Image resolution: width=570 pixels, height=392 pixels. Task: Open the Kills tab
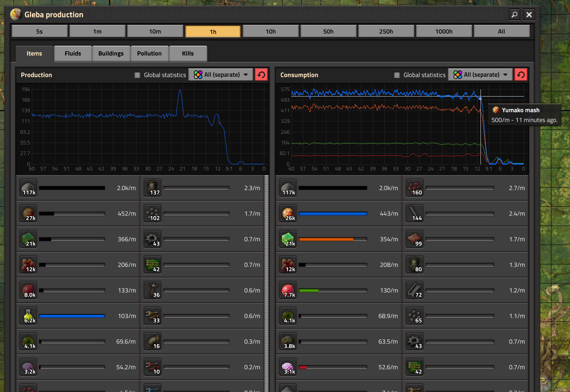coord(188,53)
